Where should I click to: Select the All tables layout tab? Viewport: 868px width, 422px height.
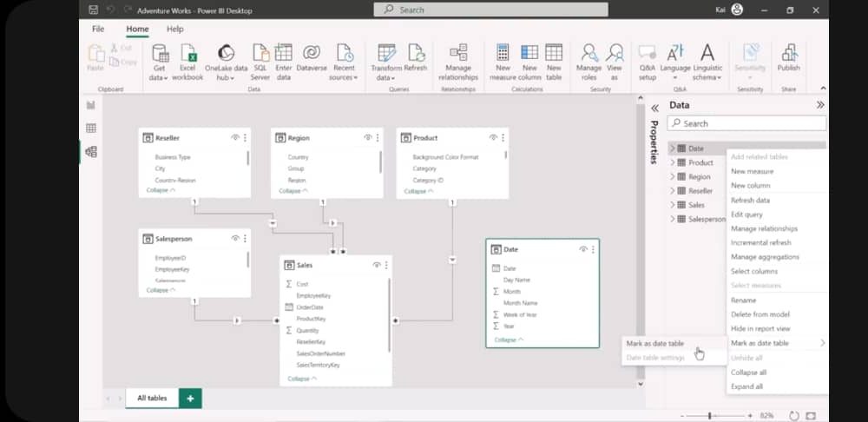152,399
